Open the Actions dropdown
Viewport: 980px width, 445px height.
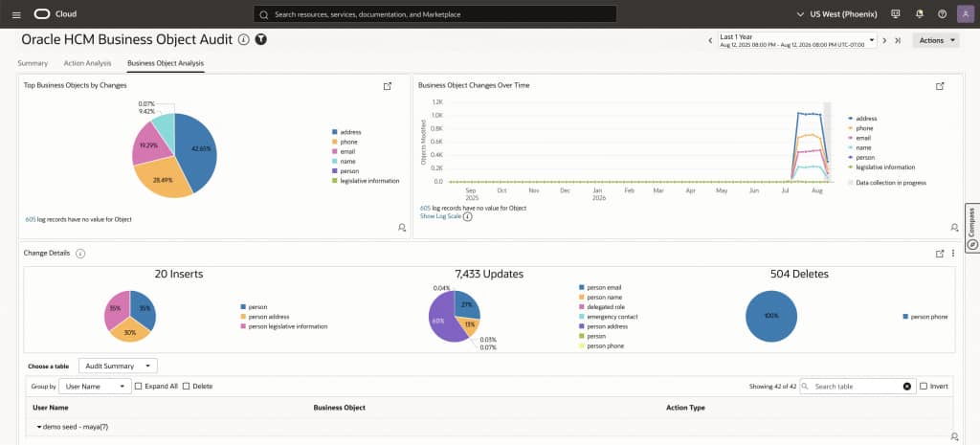pos(936,40)
